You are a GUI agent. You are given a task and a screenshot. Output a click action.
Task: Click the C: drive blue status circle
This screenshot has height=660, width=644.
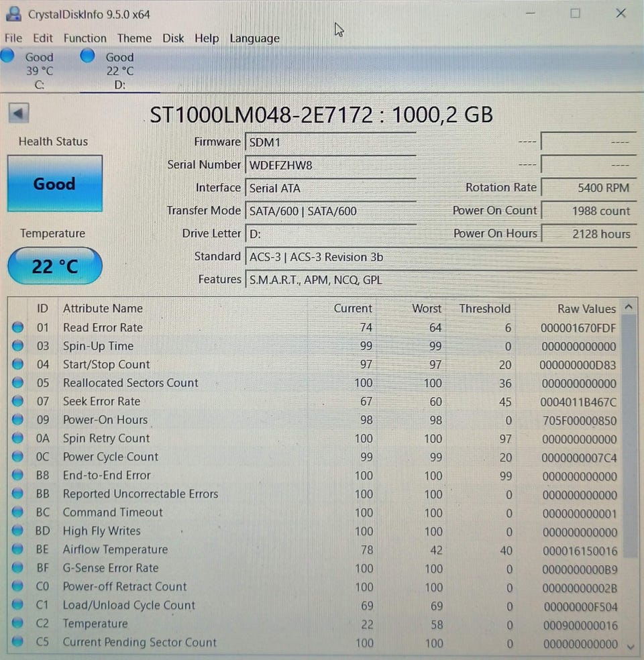[x=7, y=56]
